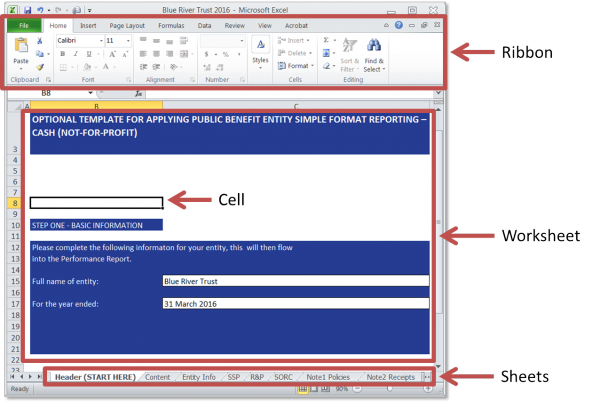Switch to the Insert ribbon tab
The image size is (600, 403).
coord(88,26)
